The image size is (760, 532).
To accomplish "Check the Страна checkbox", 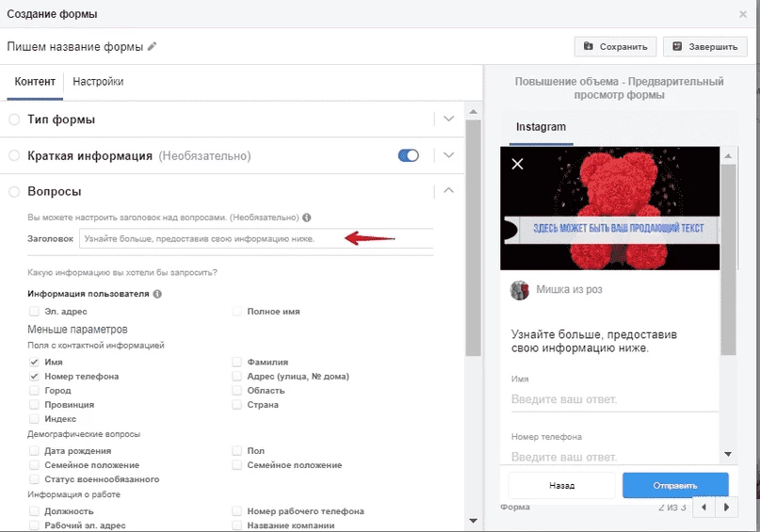I will (x=236, y=404).
